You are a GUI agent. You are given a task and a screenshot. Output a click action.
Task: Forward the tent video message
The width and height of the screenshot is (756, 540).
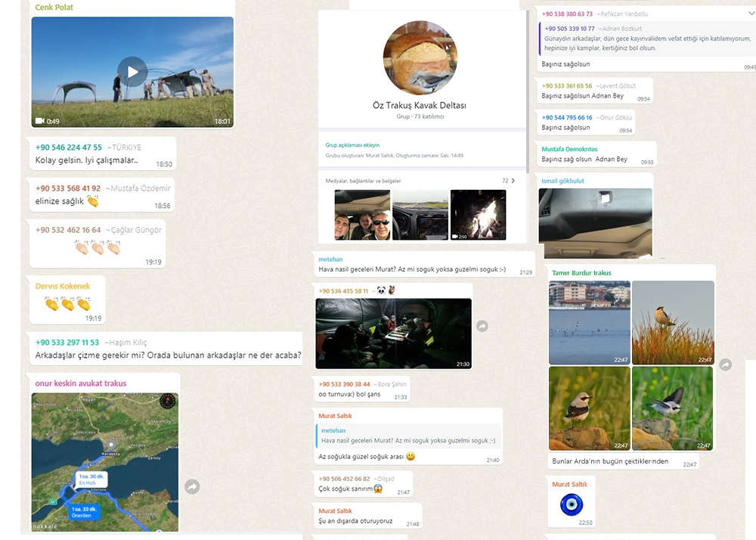[x=482, y=326]
